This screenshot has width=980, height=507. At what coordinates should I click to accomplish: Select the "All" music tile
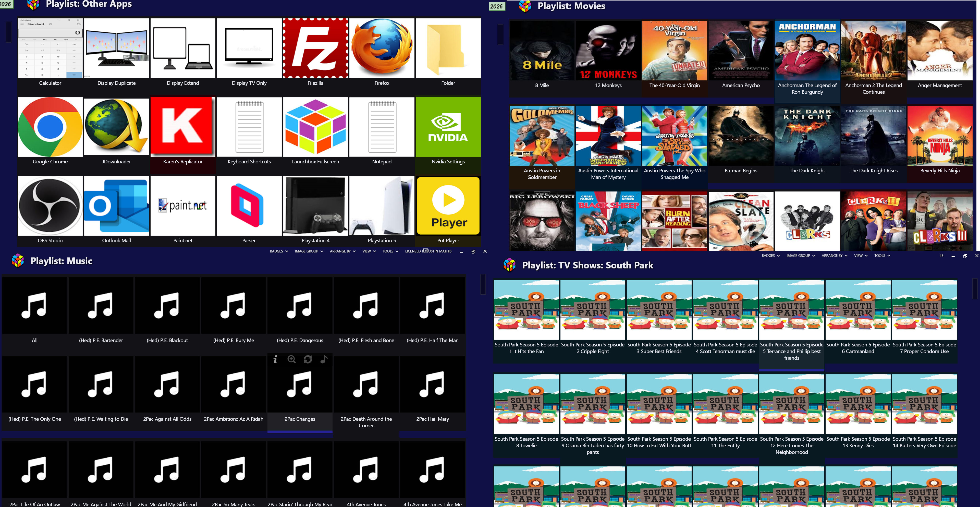click(x=35, y=306)
